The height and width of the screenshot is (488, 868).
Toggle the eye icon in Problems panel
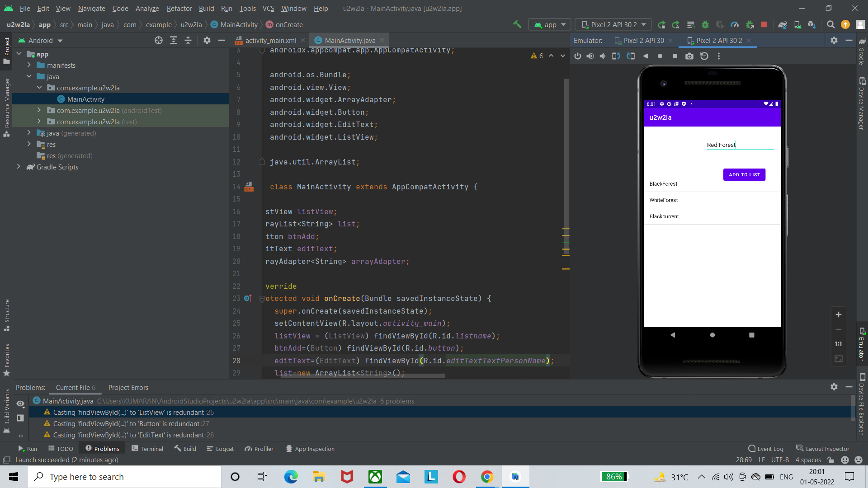point(20,404)
